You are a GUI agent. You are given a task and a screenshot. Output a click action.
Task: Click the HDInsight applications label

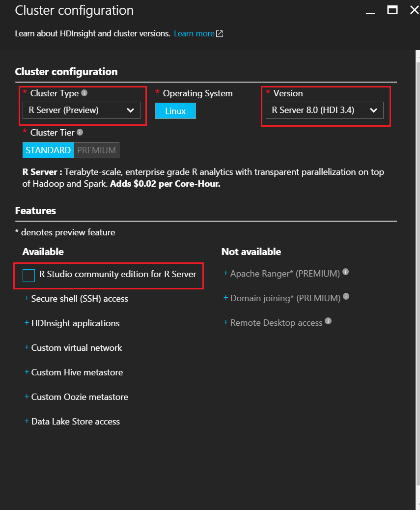coord(76,323)
